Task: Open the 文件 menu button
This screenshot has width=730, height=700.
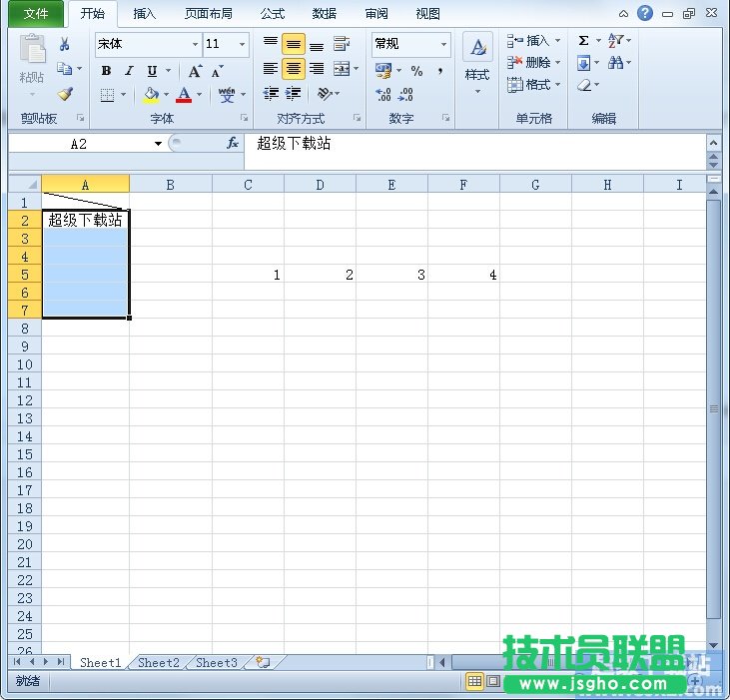Action: pos(36,14)
